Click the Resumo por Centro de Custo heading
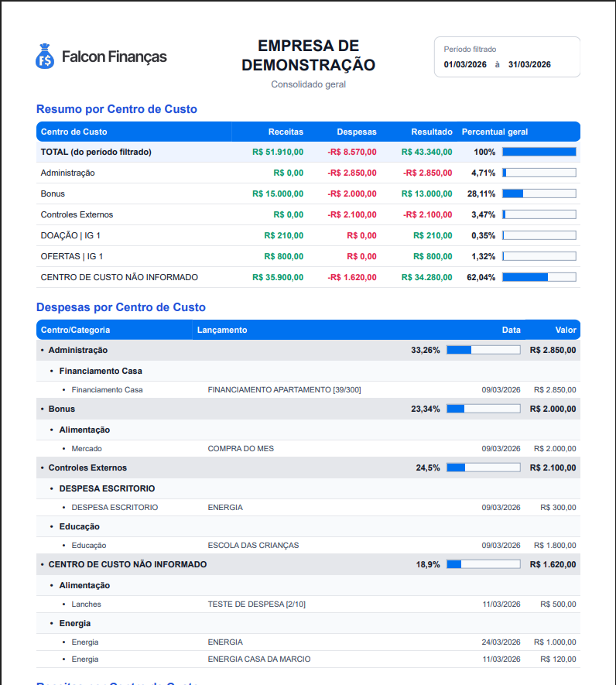The height and width of the screenshot is (685, 616). click(117, 109)
